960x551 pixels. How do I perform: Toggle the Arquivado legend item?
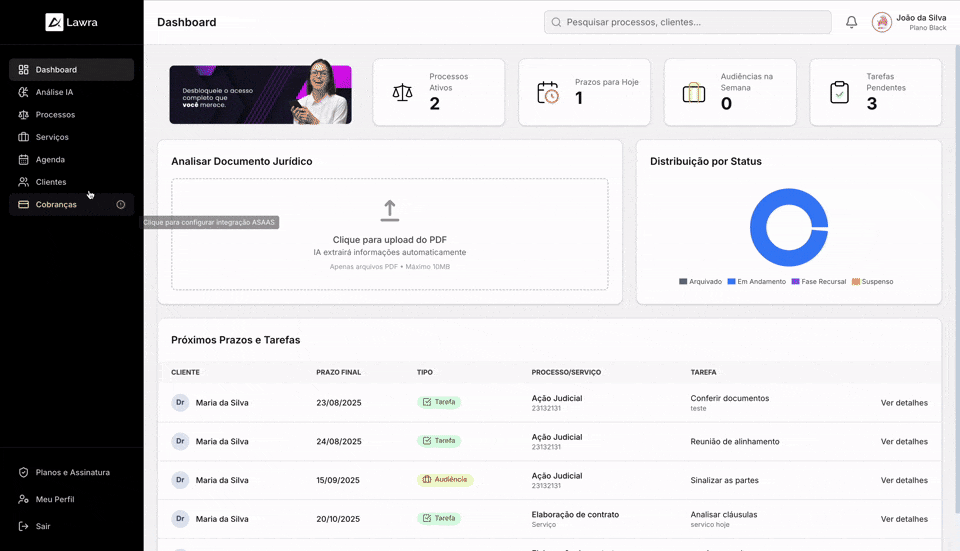(x=700, y=282)
